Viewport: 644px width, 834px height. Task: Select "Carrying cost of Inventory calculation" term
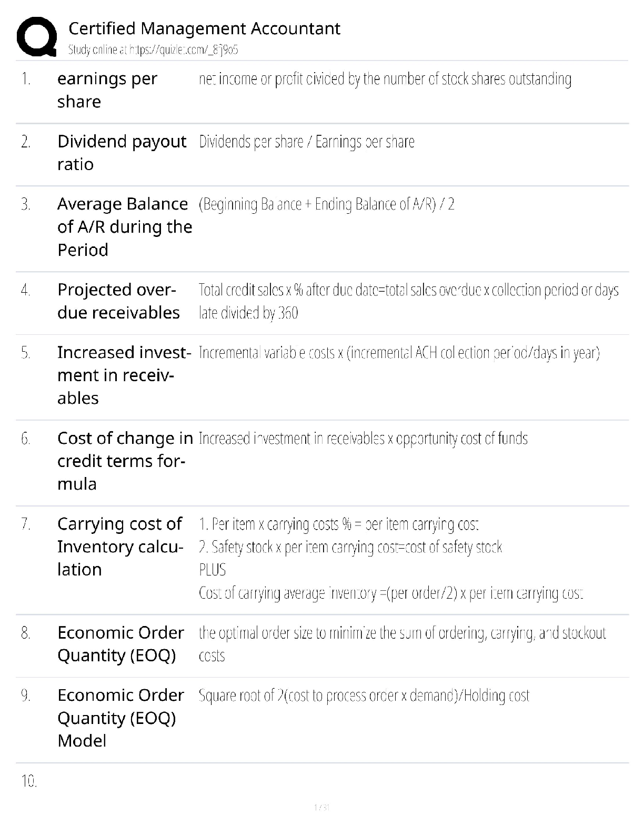tap(120, 547)
